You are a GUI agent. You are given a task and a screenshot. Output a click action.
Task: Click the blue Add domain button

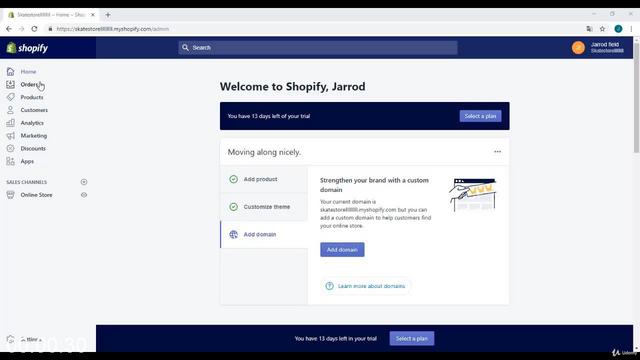coord(342,249)
